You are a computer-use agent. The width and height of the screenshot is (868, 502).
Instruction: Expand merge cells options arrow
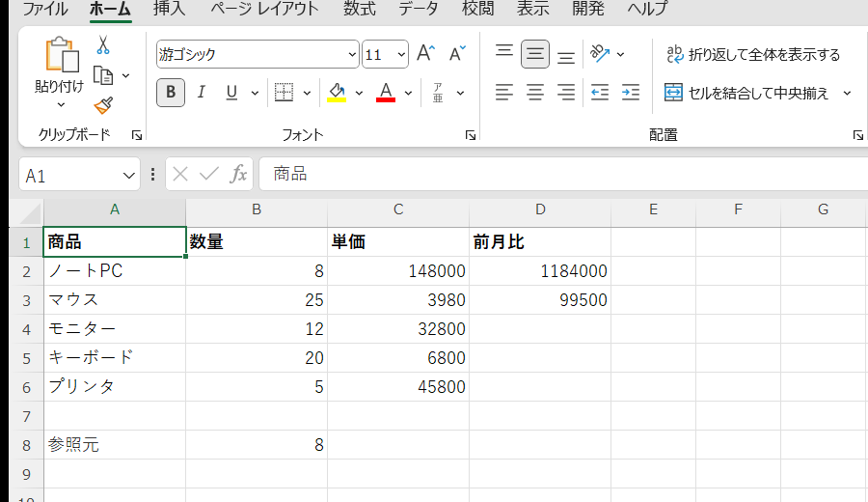[847, 93]
